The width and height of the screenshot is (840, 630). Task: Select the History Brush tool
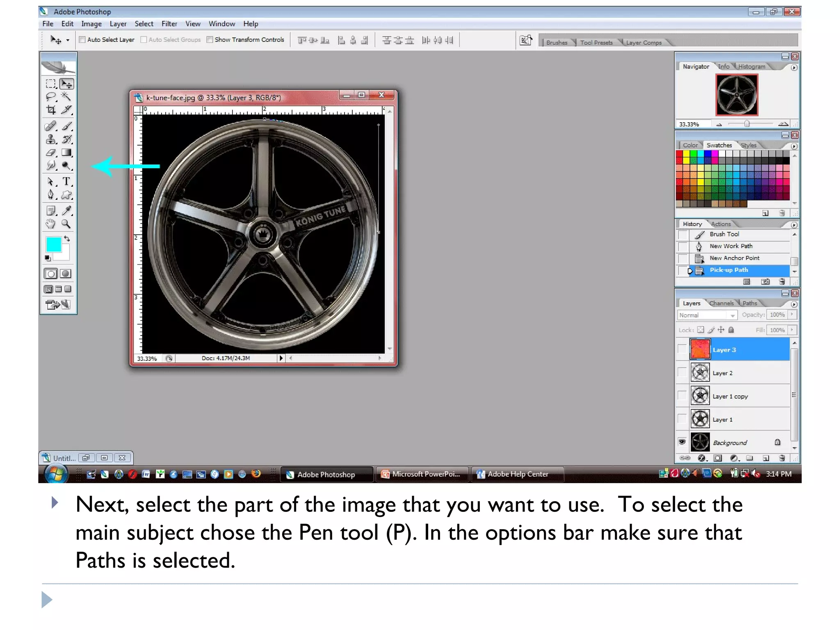[x=66, y=139]
